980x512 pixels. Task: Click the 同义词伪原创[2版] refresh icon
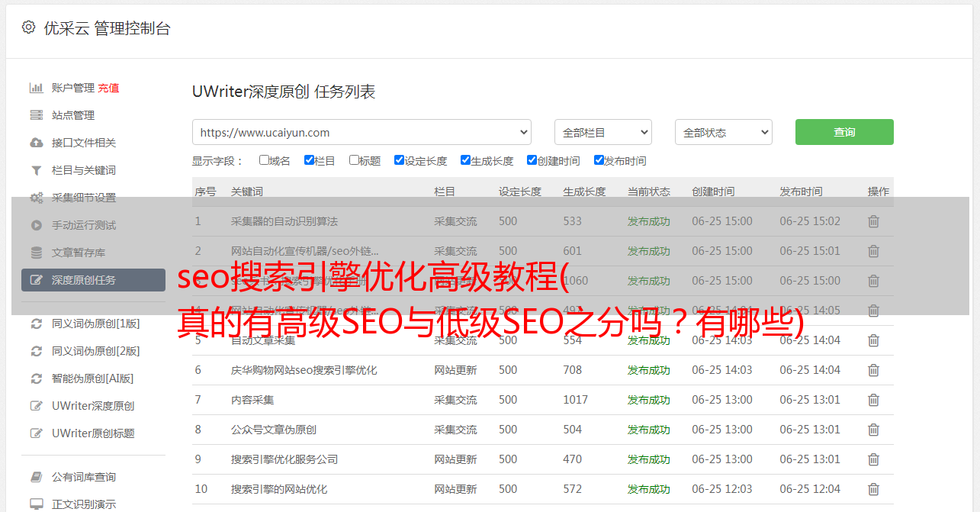pos(36,351)
